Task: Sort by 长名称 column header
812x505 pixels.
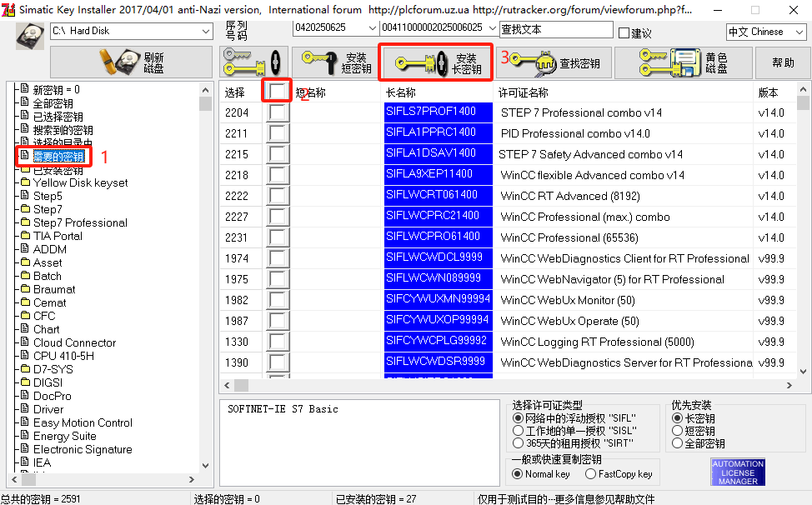Action: tap(401, 92)
